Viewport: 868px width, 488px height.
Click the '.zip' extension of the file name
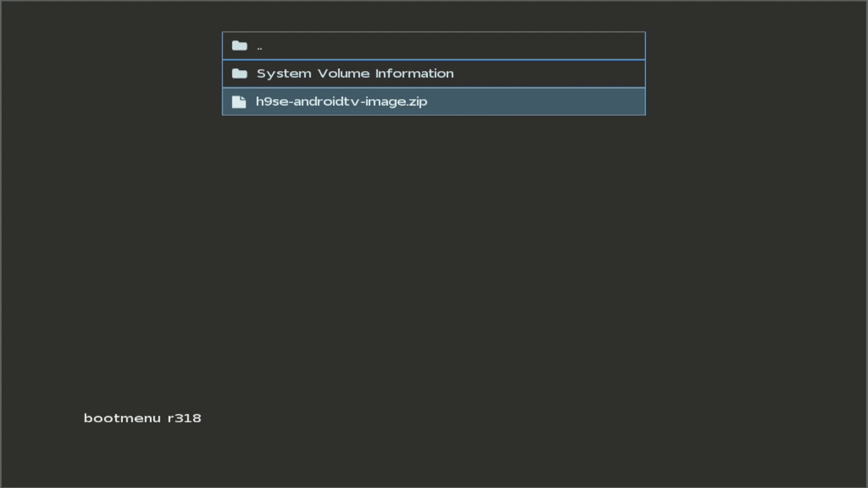(x=417, y=102)
